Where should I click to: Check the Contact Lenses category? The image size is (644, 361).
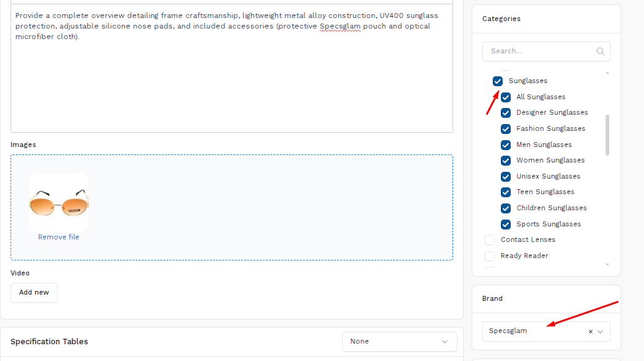[490, 239]
